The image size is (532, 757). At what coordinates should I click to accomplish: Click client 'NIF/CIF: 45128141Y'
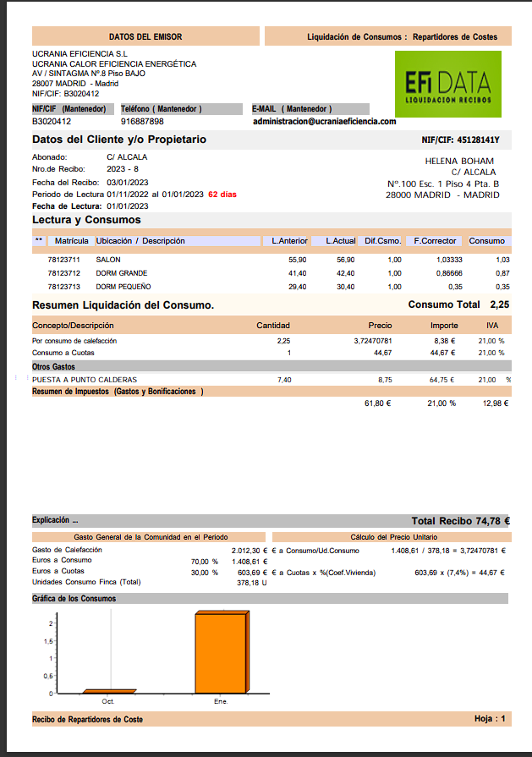[461, 140]
